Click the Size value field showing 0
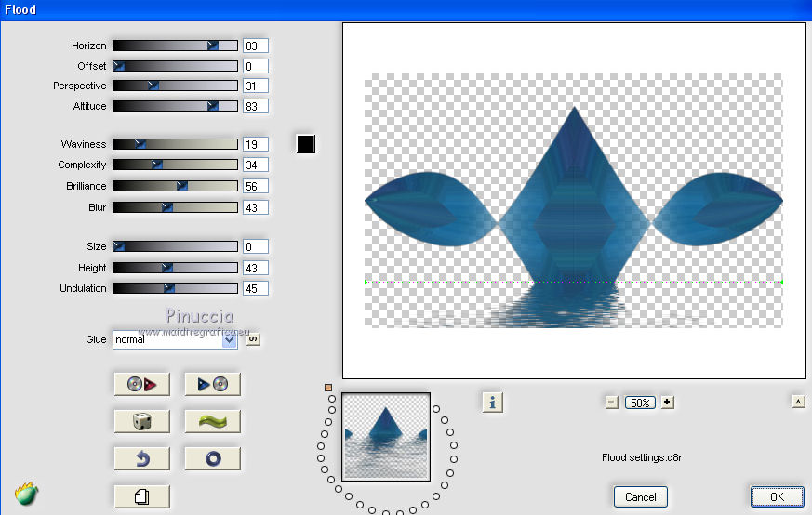The image size is (812, 515). [256, 247]
